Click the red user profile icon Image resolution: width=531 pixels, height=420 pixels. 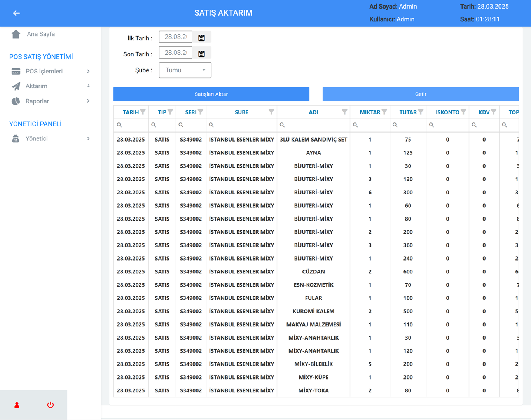coord(17,405)
